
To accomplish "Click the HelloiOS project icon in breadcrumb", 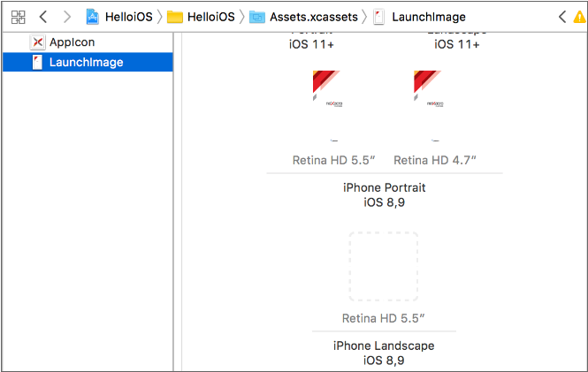I will tap(93, 17).
